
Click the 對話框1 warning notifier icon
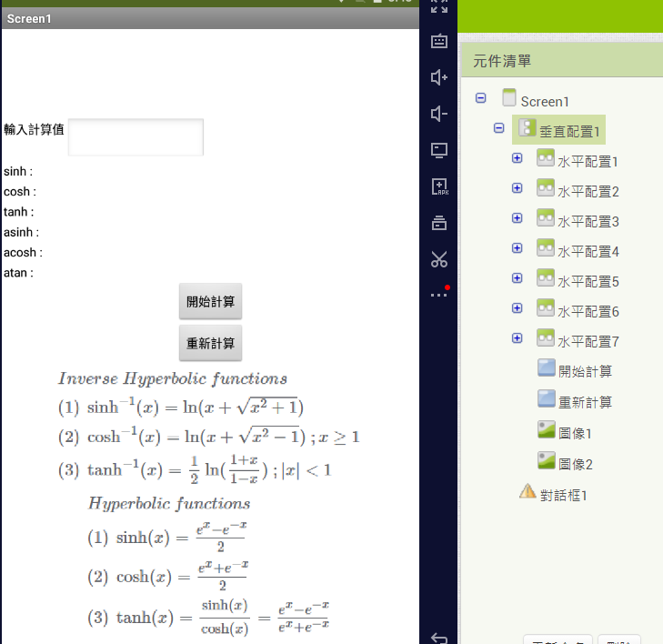(527, 491)
